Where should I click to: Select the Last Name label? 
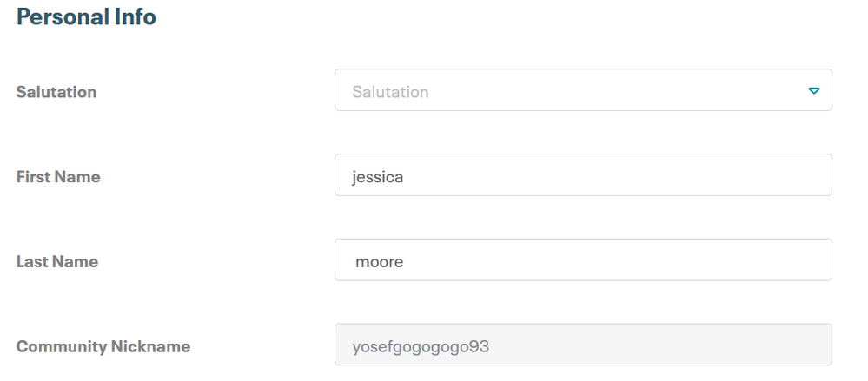pos(57,261)
